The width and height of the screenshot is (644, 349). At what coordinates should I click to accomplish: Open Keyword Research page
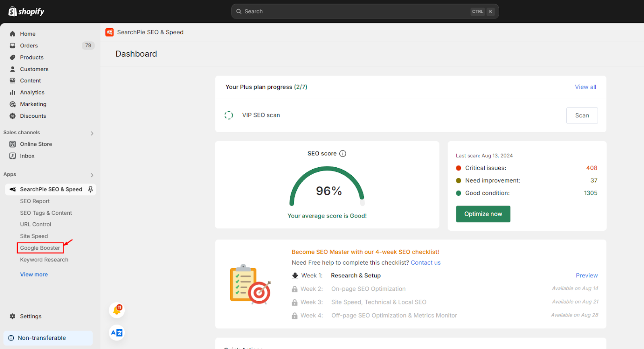point(44,260)
